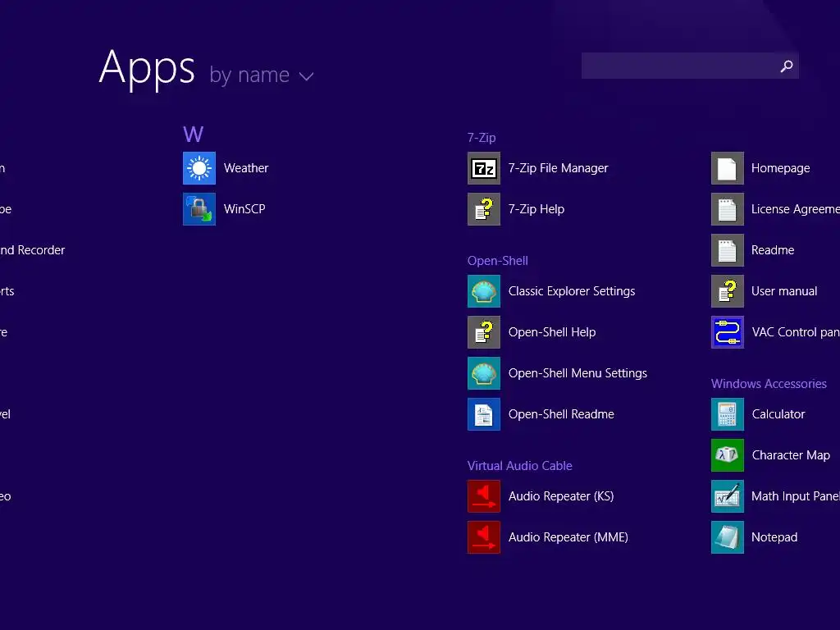Open the Weather app icon
This screenshot has width=840, height=630.
click(x=199, y=168)
